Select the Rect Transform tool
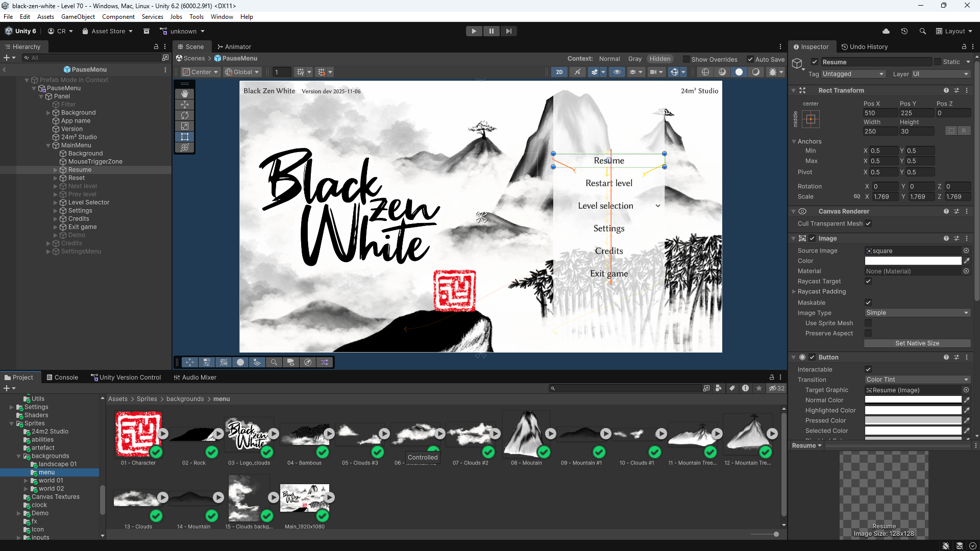This screenshot has height=551, width=980. (185, 137)
